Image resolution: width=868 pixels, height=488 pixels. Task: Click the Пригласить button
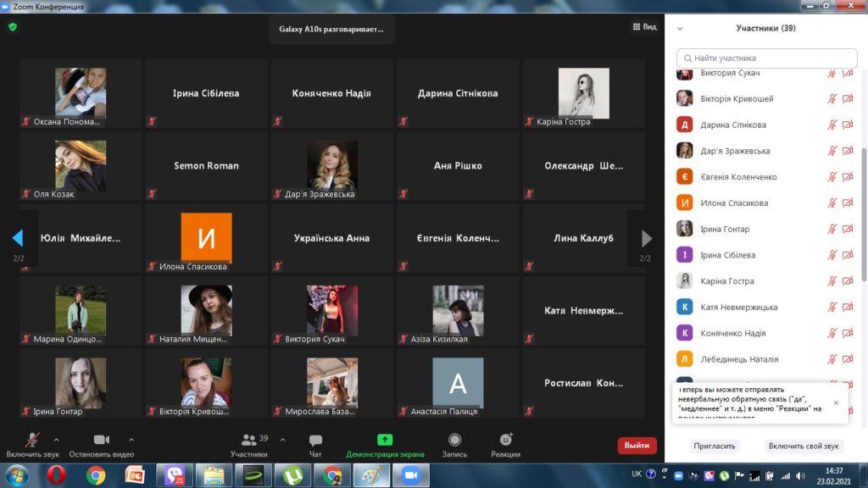714,446
